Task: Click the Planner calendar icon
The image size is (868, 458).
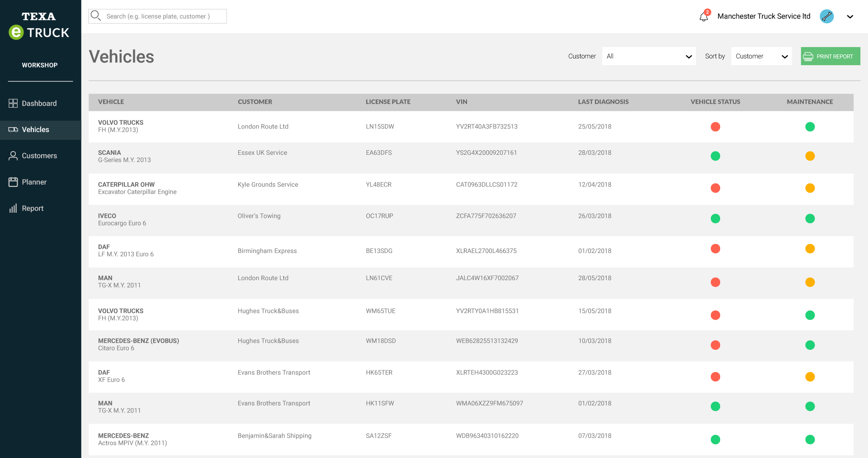Action: coord(13,182)
